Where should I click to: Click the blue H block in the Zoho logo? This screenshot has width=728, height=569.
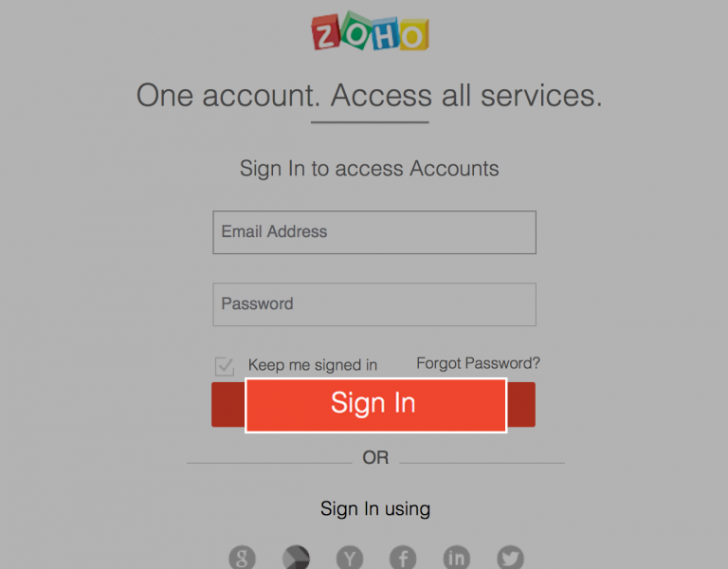[x=384, y=35]
